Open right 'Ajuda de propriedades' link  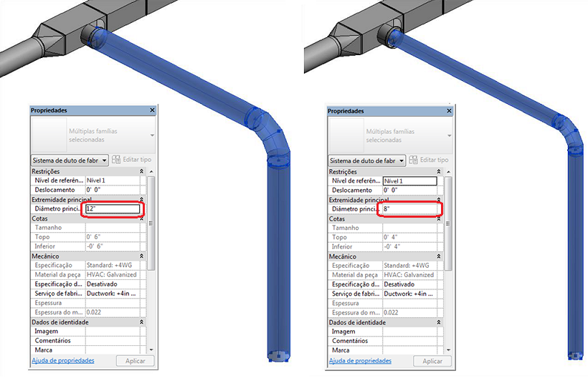pyautogui.click(x=360, y=361)
